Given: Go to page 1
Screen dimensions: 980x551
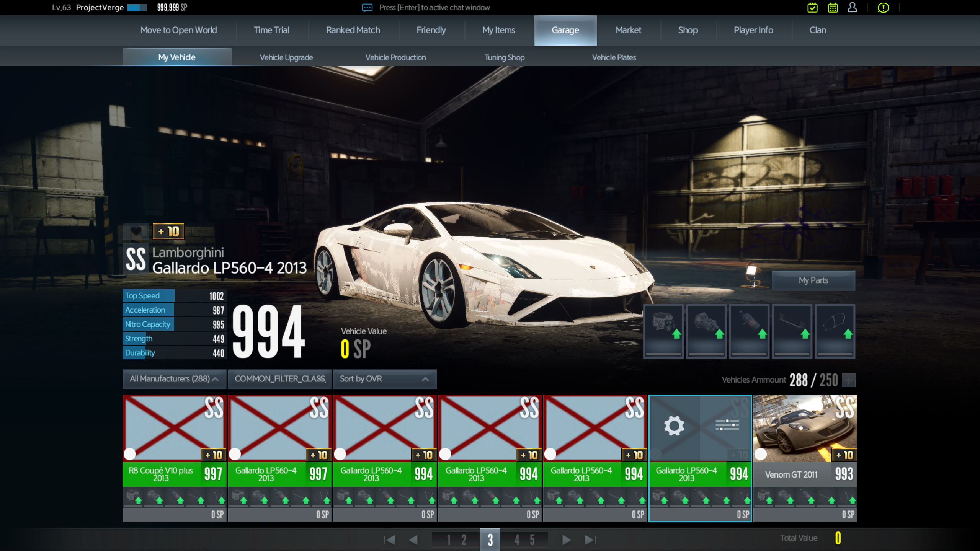Looking at the screenshot, I should pyautogui.click(x=449, y=540).
